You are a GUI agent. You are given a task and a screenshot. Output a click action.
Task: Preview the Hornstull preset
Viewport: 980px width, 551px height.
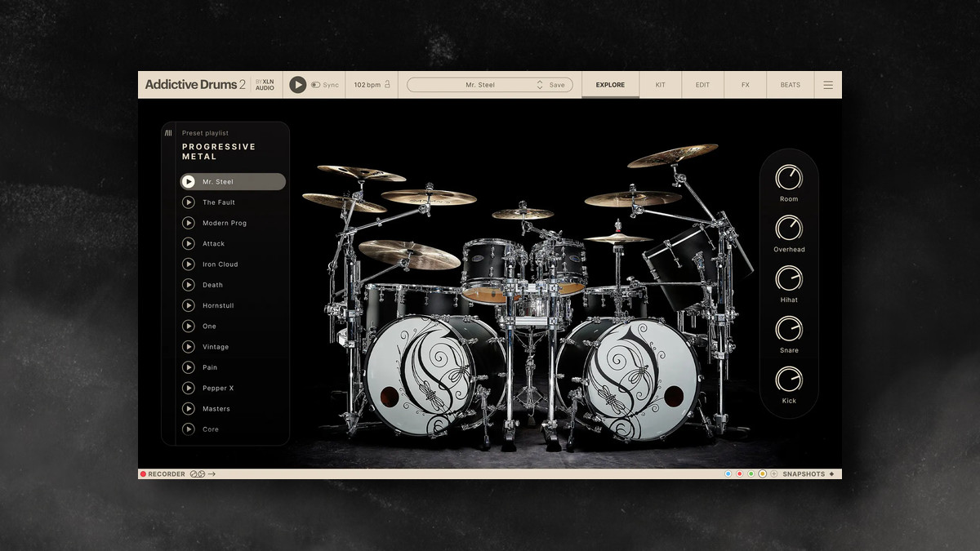point(189,305)
